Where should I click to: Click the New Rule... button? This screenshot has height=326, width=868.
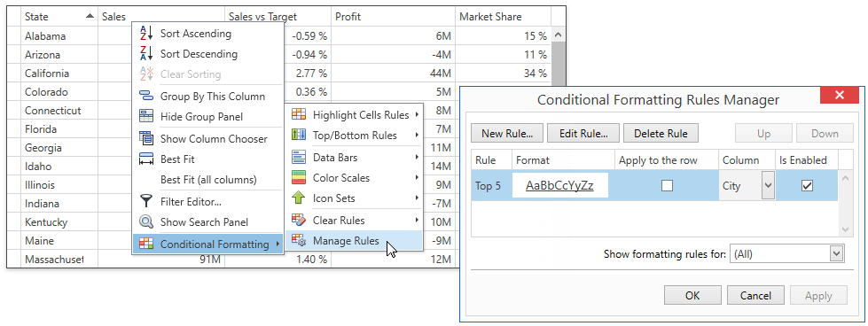[x=507, y=134]
